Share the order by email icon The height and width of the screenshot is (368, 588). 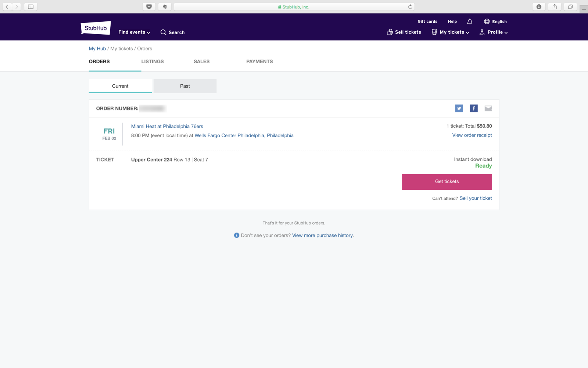pyautogui.click(x=488, y=108)
